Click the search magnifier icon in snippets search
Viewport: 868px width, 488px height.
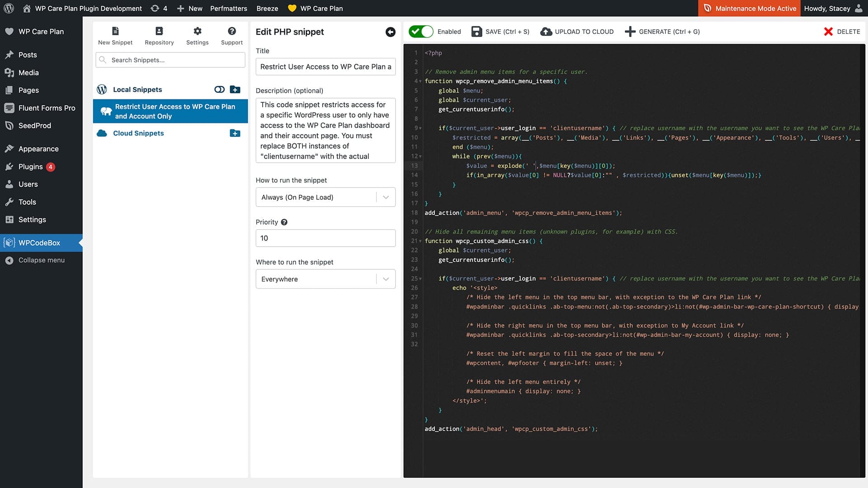(103, 60)
